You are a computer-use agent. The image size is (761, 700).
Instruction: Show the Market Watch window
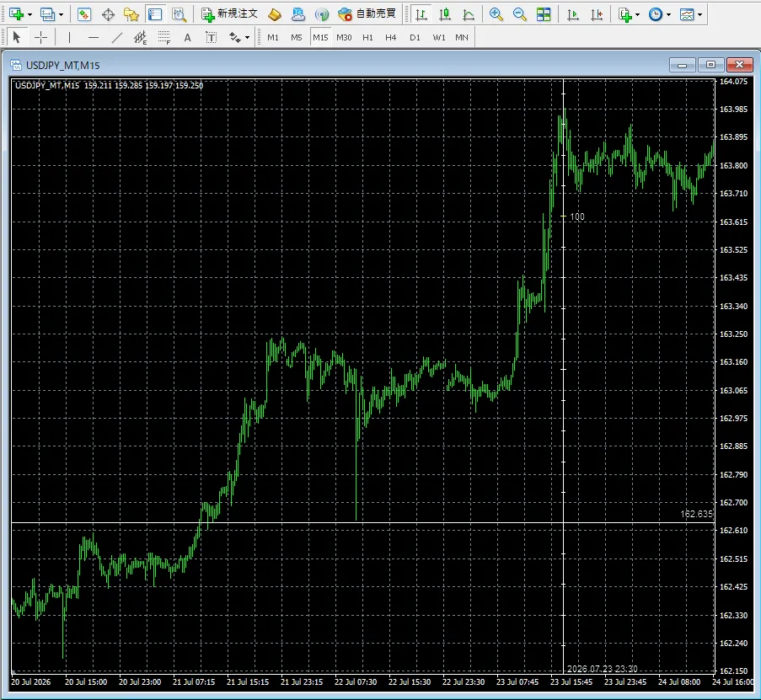point(84,14)
